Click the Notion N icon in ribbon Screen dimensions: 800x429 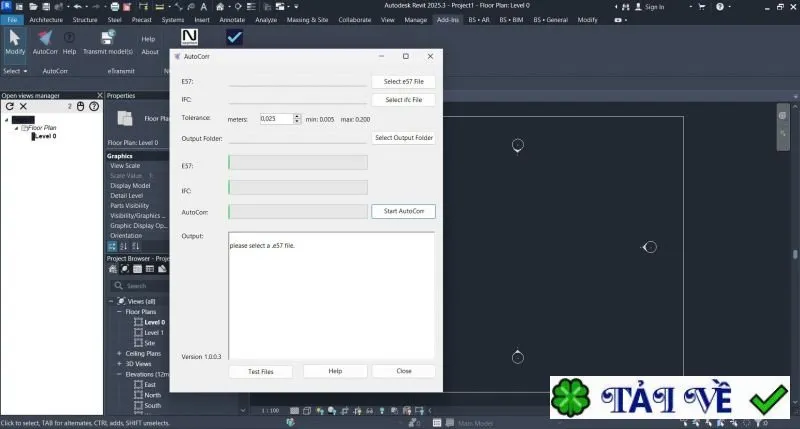click(x=189, y=37)
